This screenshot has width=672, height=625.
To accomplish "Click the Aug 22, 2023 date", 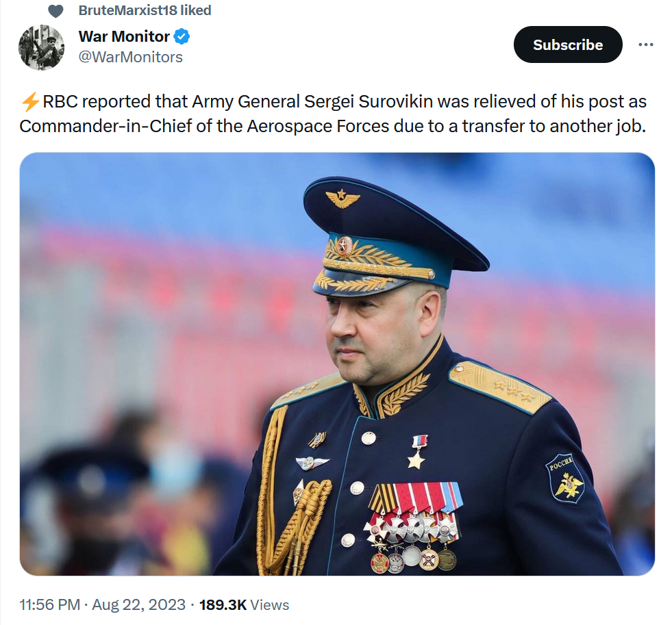I will click(x=139, y=604).
